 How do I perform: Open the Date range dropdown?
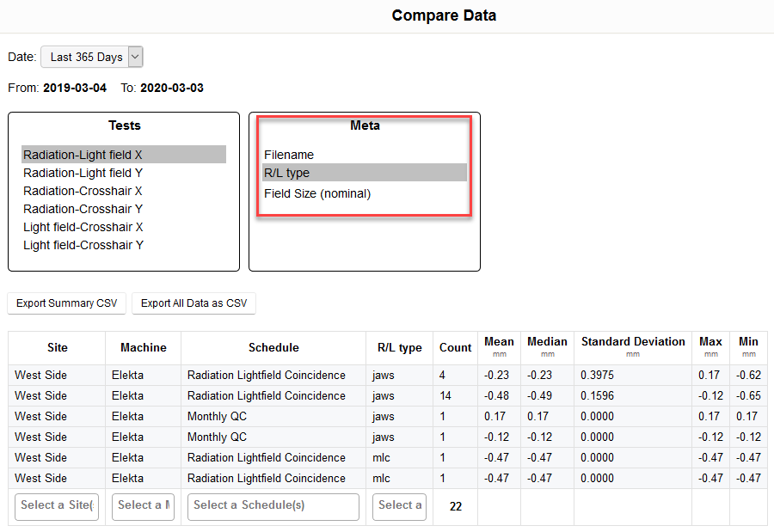91,57
